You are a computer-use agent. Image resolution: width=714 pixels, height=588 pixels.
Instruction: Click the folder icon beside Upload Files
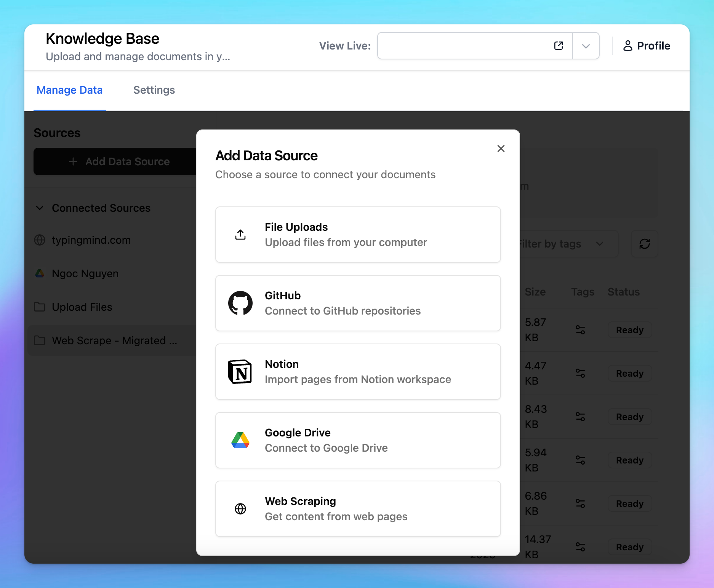point(40,307)
